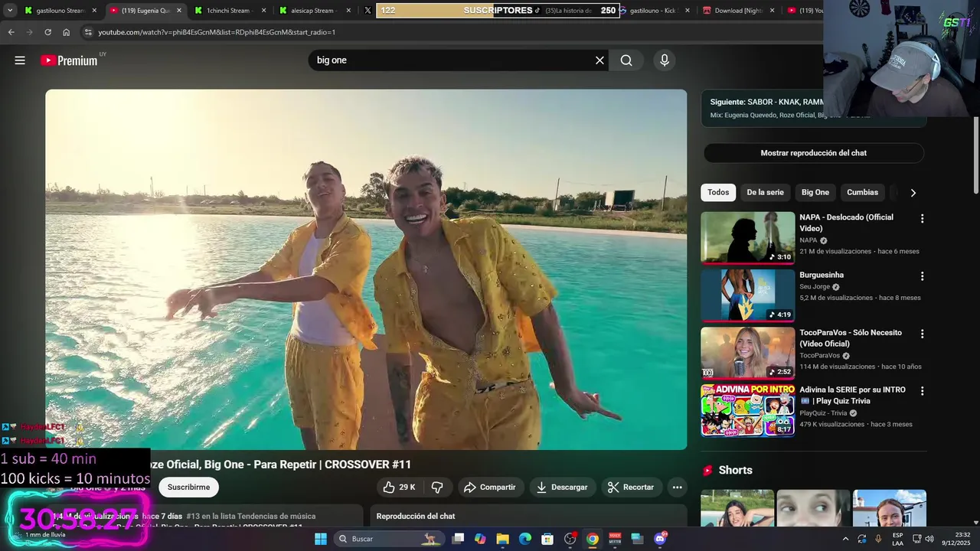Open the Recortar clip tool
The width and height of the screenshot is (980, 551).
(x=630, y=487)
